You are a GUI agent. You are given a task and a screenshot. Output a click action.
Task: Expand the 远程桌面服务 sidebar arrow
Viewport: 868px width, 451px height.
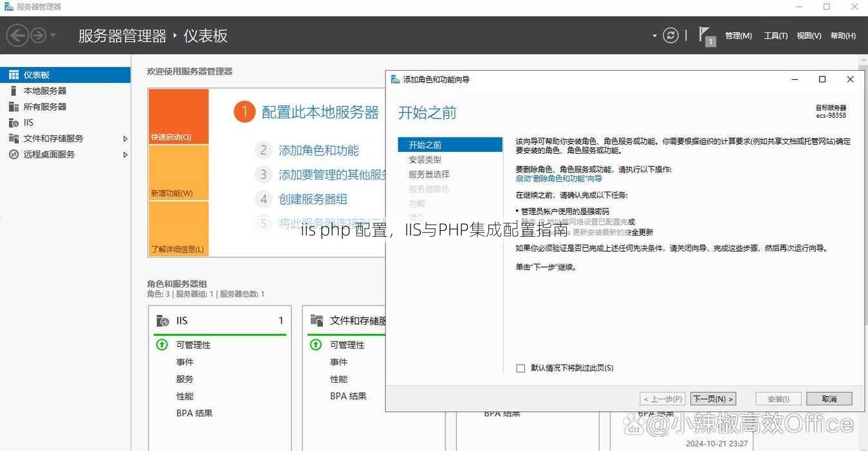(125, 154)
